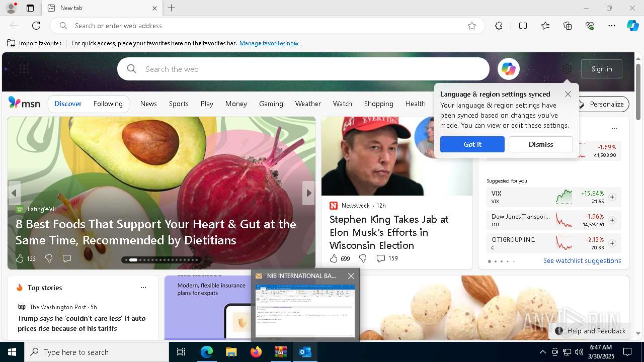Open the Money menu item
The image size is (644, 362).
click(x=236, y=104)
